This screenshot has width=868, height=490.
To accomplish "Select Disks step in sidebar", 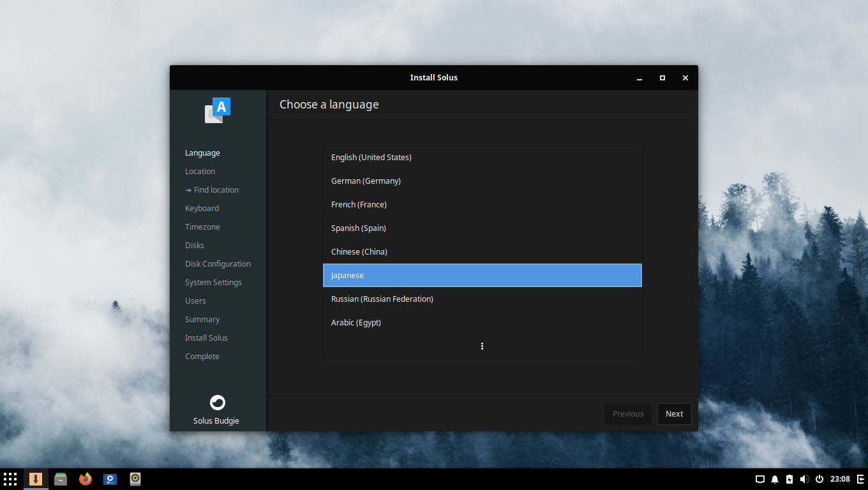I will [195, 246].
